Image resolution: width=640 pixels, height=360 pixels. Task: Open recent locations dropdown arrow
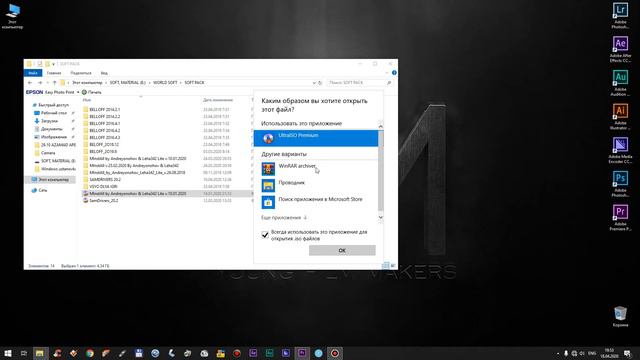(x=47, y=83)
